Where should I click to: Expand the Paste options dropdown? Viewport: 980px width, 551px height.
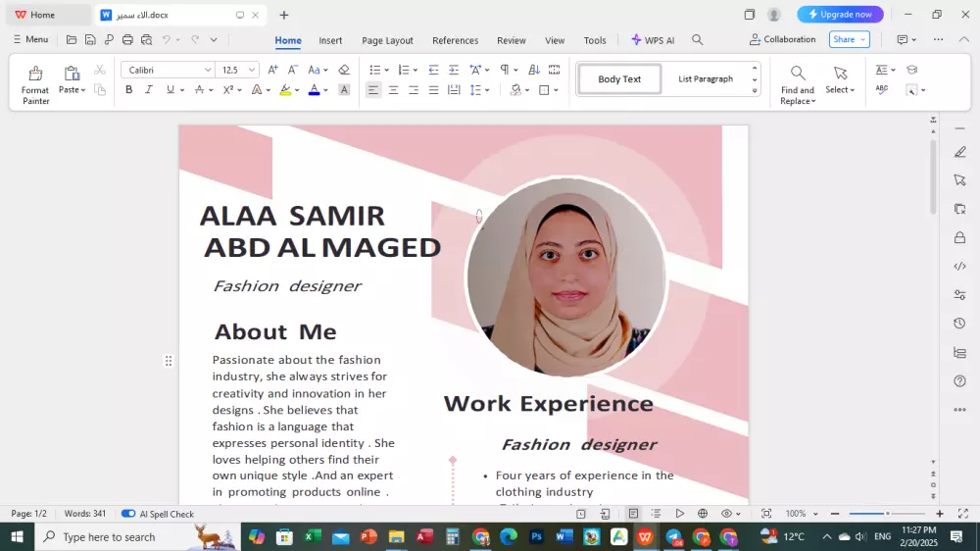click(72, 90)
